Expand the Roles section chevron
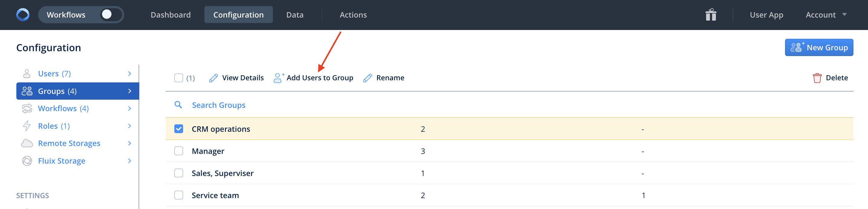Screen dimensions: 868x209 130,126
